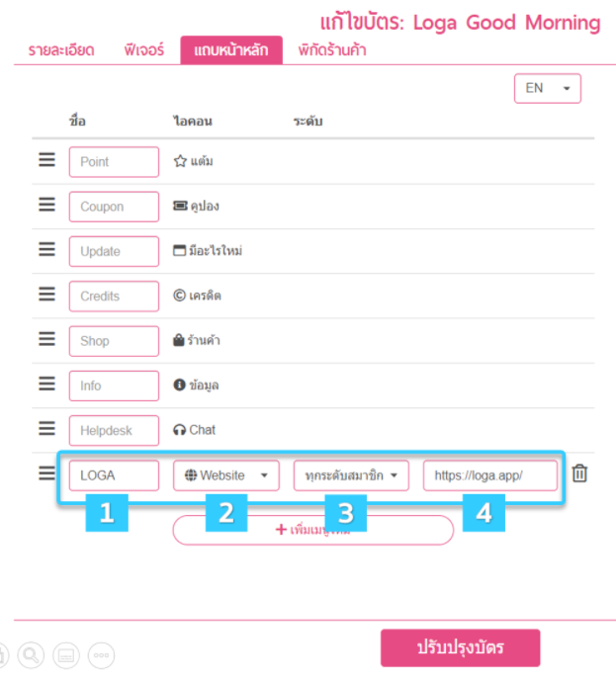The image size is (616, 687).
Task: Click the drag handle of the Point row
Action: tap(46, 160)
